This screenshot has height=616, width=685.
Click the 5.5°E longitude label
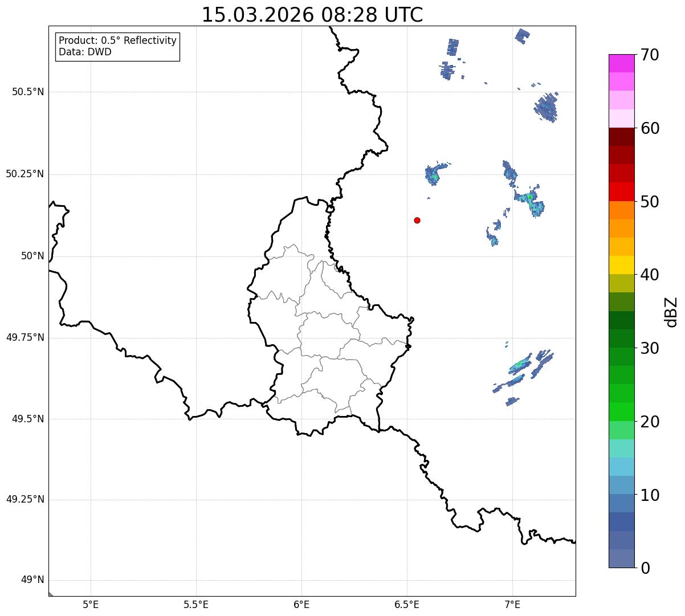[x=196, y=604]
